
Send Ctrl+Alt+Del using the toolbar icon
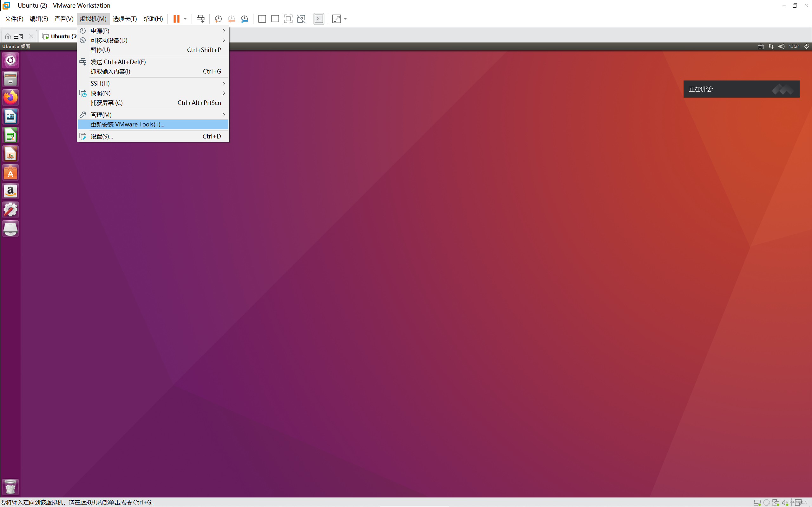click(201, 19)
